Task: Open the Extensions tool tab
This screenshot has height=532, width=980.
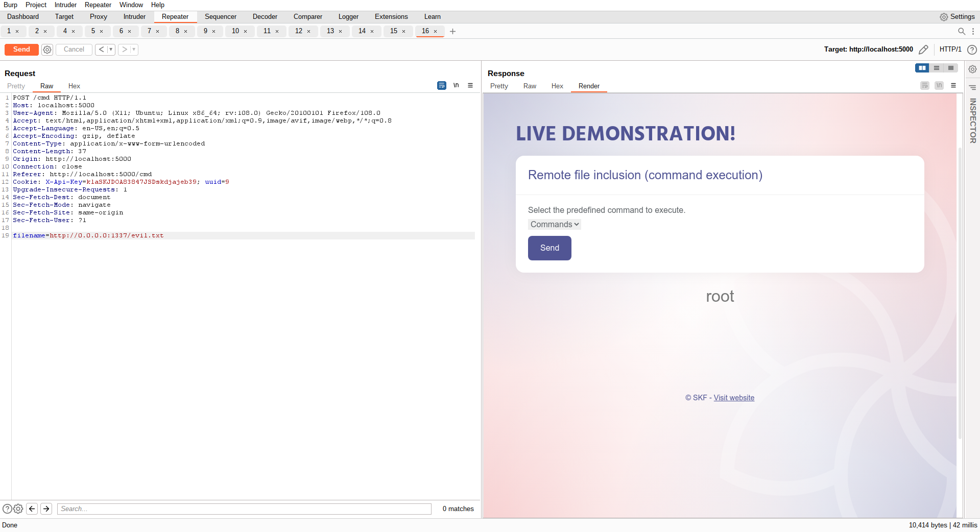Action: pyautogui.click(x=391, y=17)
